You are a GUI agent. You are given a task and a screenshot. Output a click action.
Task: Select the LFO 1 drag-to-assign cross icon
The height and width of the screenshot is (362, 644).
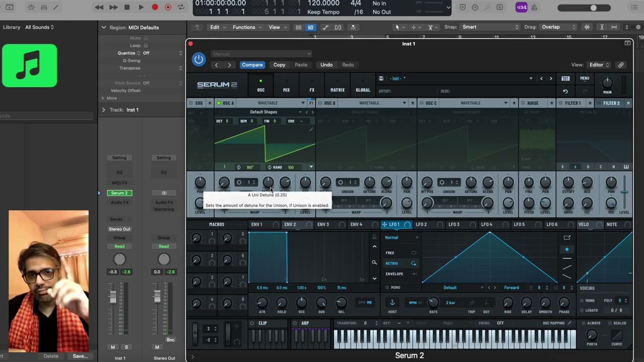click(x=384, y=225)
